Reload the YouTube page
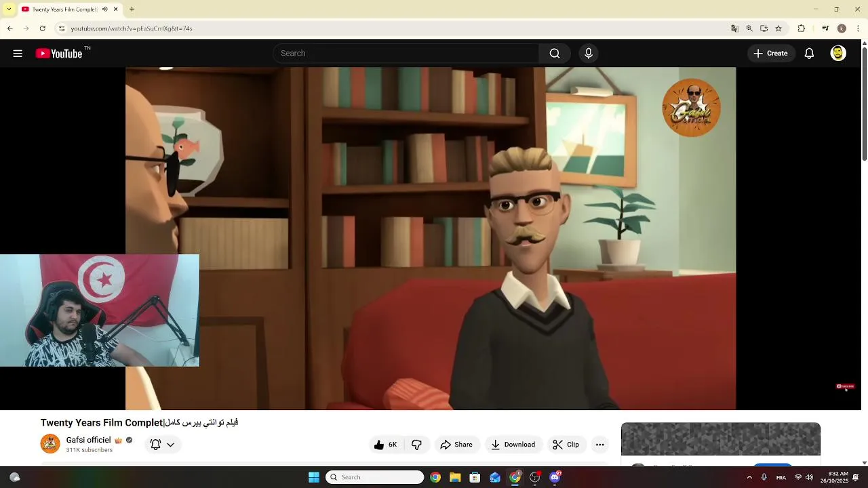Viewport: 868px width, 488px height. 42,28
